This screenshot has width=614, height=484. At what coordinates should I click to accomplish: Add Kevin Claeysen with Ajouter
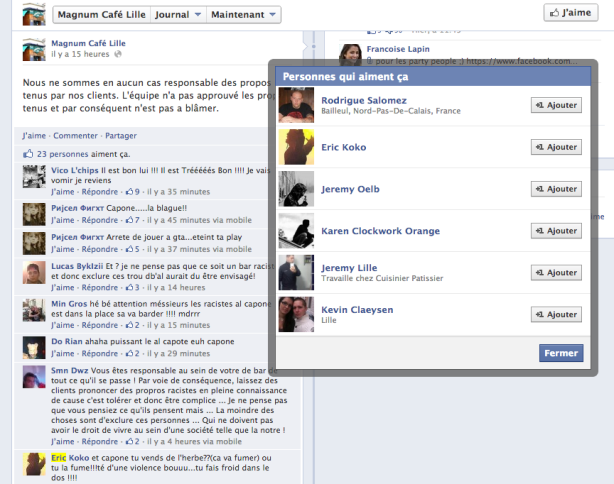click(x=556, y=314)
